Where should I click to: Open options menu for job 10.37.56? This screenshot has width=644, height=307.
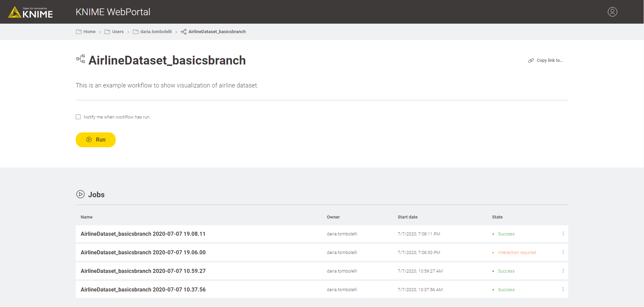[563, 289]
